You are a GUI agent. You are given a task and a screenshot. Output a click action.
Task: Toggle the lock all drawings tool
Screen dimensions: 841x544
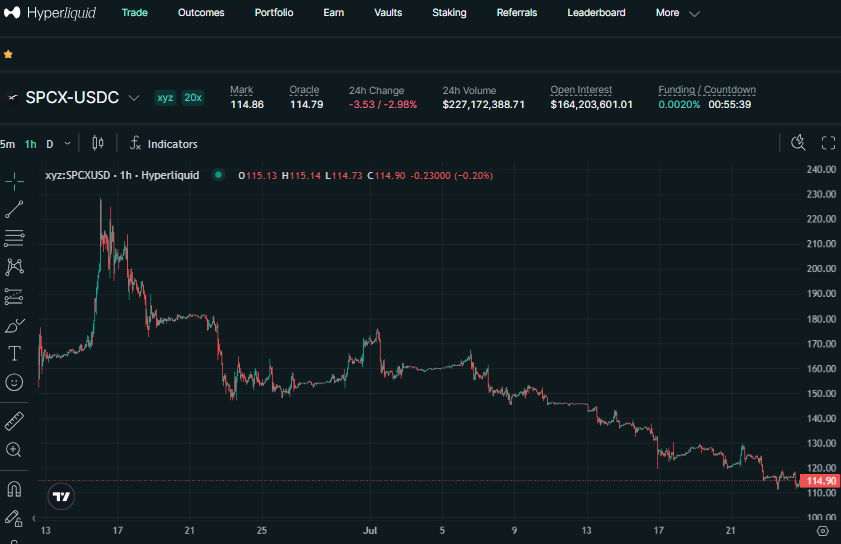click(x=14, y=518)
